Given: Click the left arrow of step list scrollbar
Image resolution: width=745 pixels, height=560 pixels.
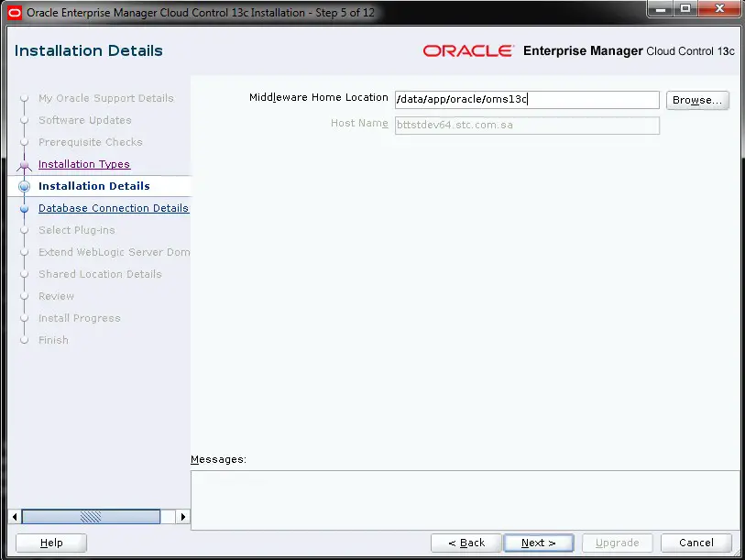Looking at the screenshot, I should pos(15,516).
